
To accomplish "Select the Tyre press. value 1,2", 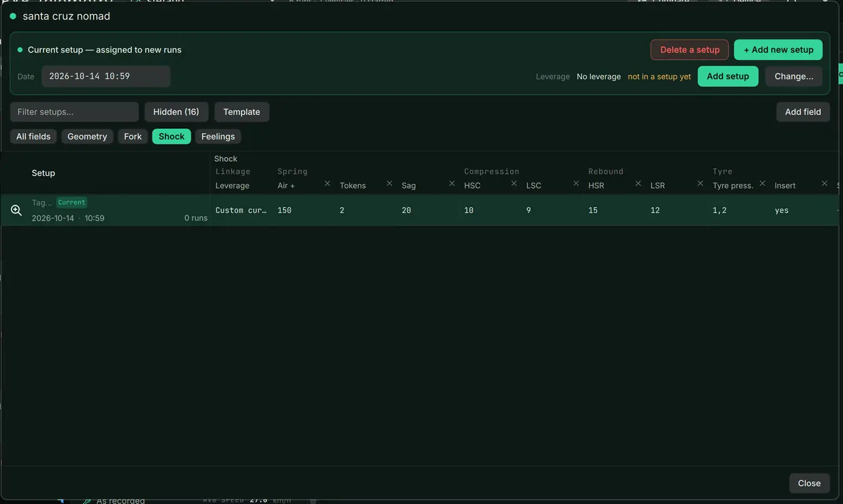I will (x=720, y=210).
